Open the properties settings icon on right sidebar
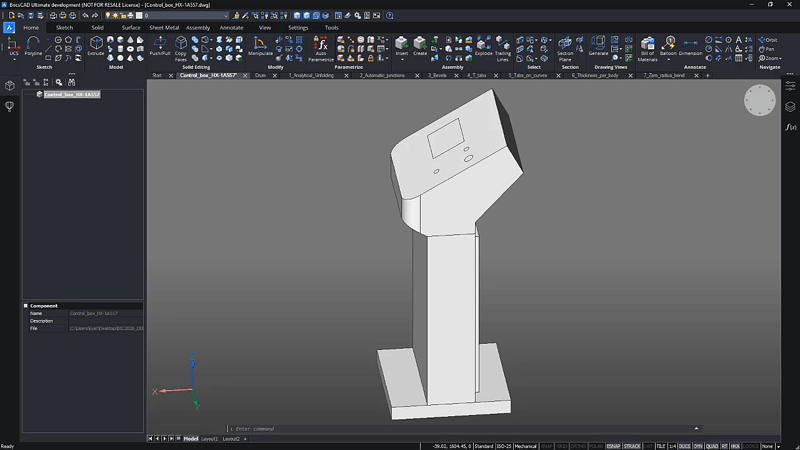800x450 pixels. pos(790,86)
